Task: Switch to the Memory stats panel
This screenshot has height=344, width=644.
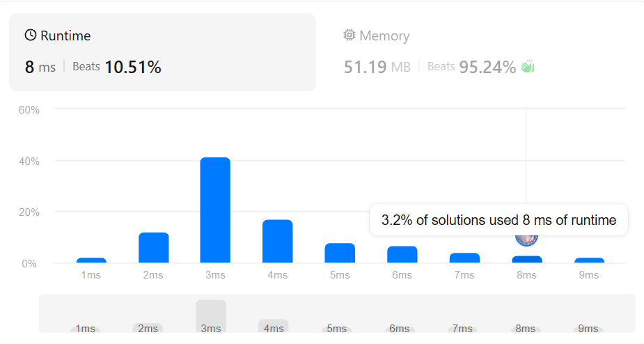Action: 476,52
